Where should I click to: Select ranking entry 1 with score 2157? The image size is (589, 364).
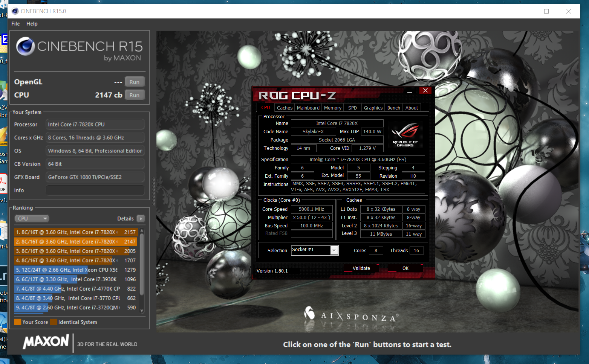pos(75,232)
